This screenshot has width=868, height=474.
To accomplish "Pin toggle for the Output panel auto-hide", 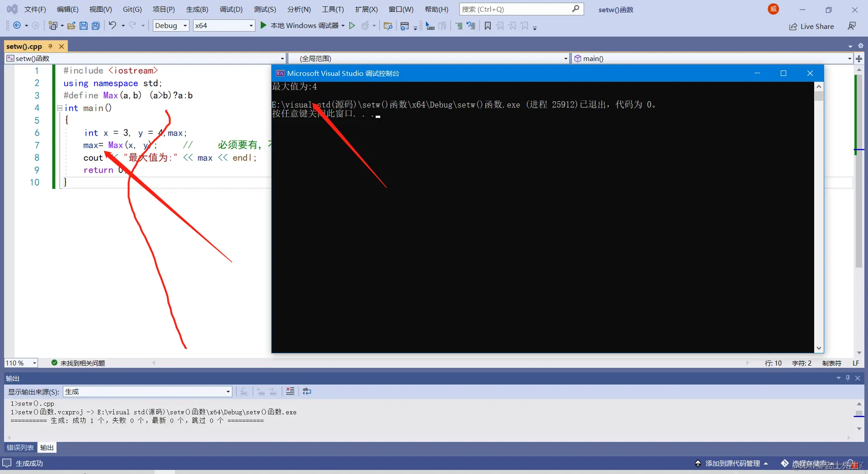I will [848, 378].
